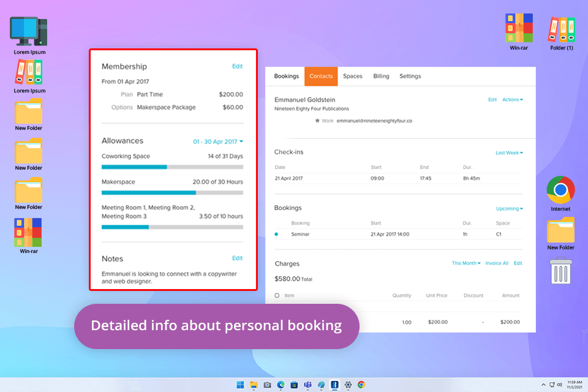
Task: Open the Settings gear in the taskbar
Action: (348, 385)
